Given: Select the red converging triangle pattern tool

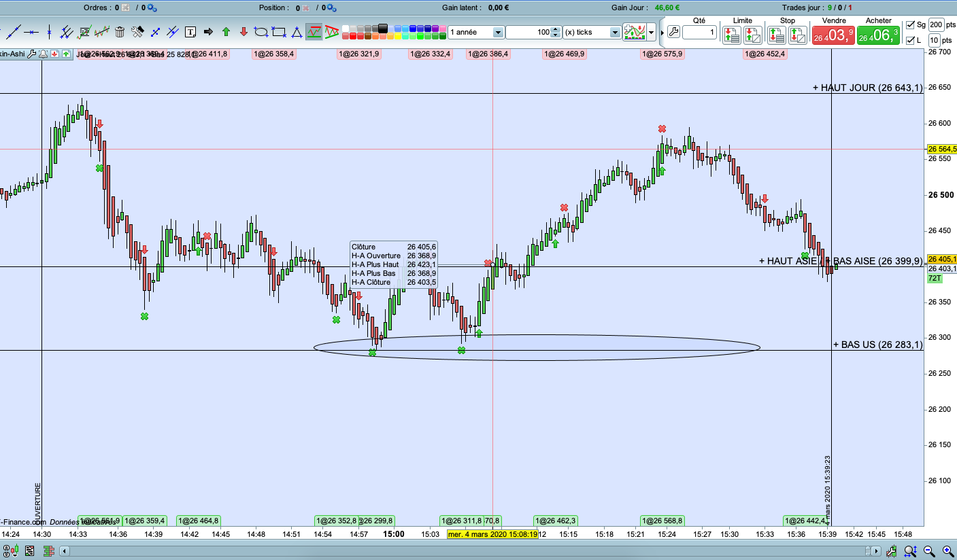Looking at the screenshot, I should 332,31.
